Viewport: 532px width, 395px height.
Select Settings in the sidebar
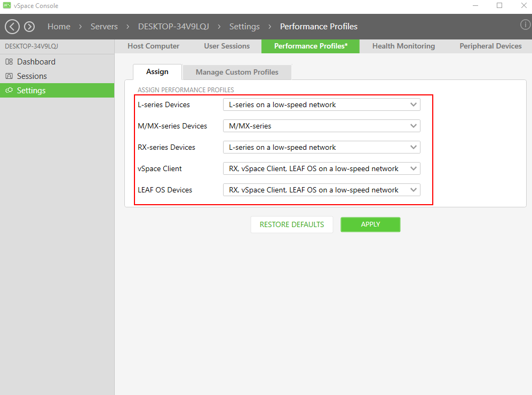(x=57, y=90)
